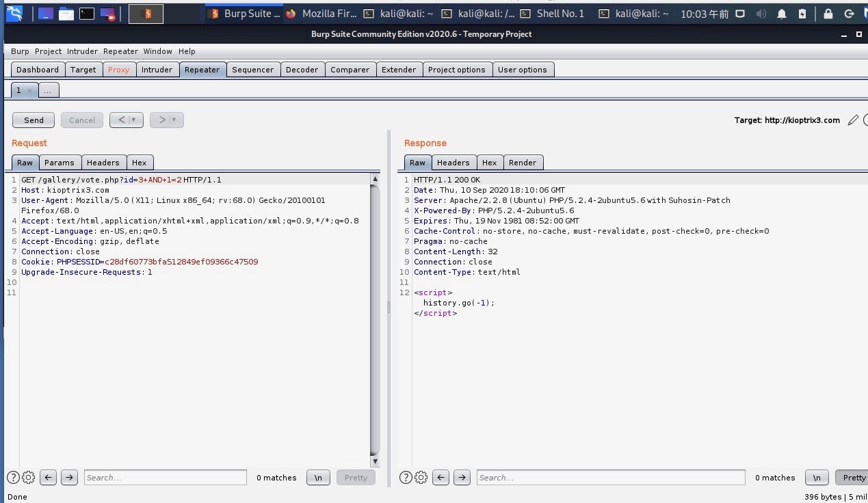This screenshot has width=868, height=503.
Task: Open the back history dropdown arrow
Action: [x=135, y=120]
